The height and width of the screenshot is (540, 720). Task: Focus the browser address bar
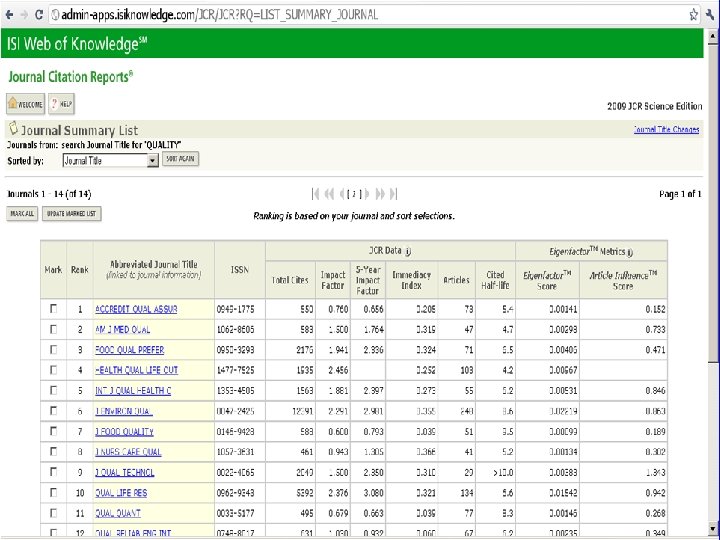373,15
